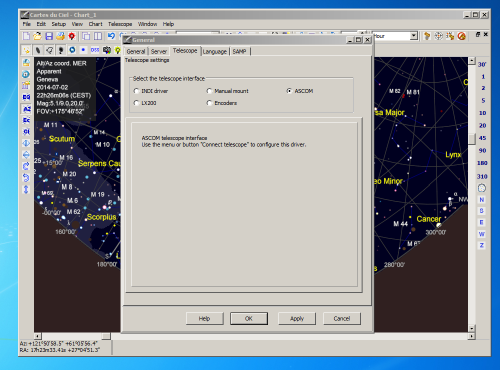Point chart toward South with S icon
Viewport: 500px width, 370px height.
tap(482, 211)
